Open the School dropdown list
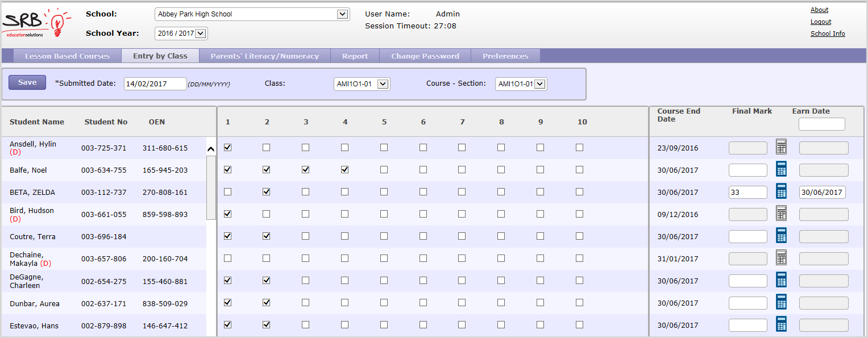The height and width of the screenshot is (338, 868). click(342, 14)
